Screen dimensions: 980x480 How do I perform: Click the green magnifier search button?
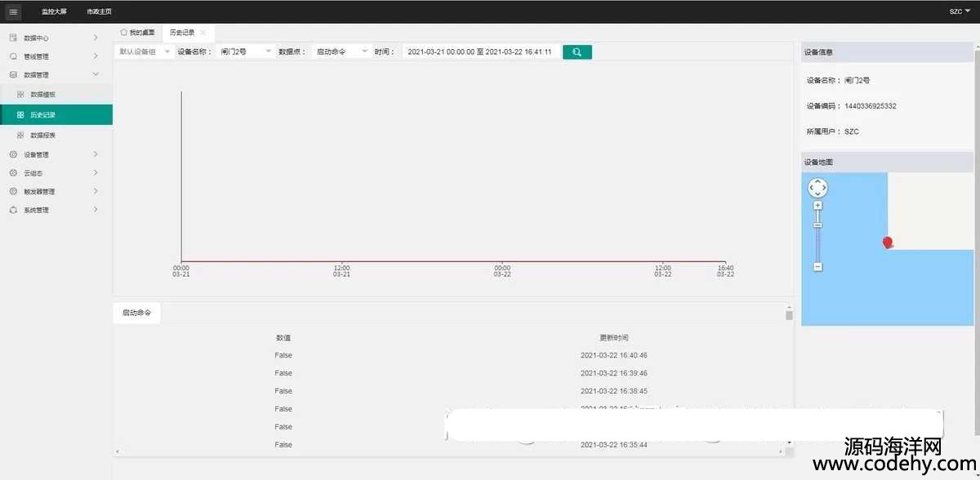[577, 51]
